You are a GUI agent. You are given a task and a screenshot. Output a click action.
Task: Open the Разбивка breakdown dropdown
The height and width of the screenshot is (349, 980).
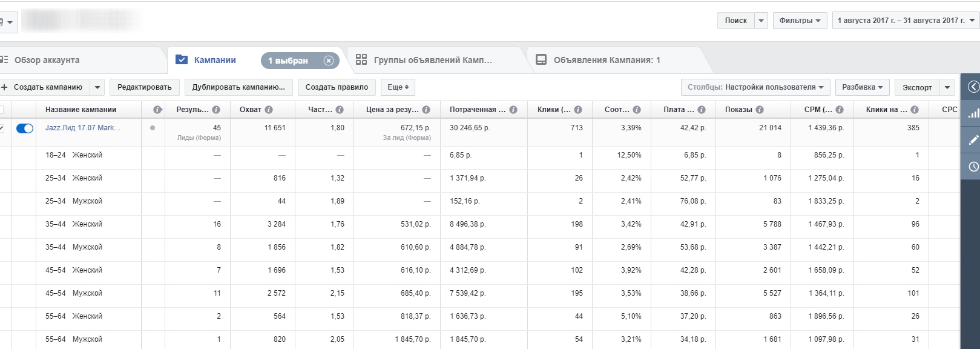tap(863, 87)
